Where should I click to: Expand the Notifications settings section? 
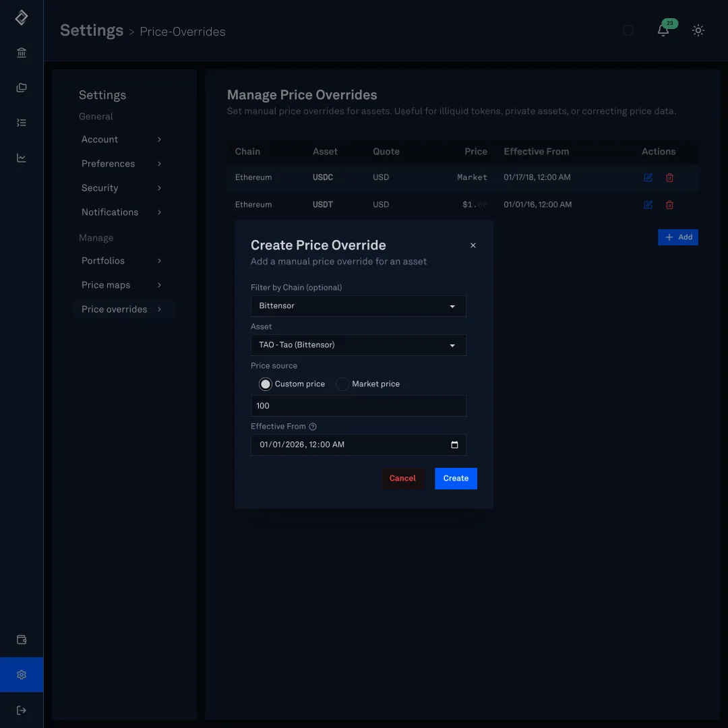click(x=109, y=212)
